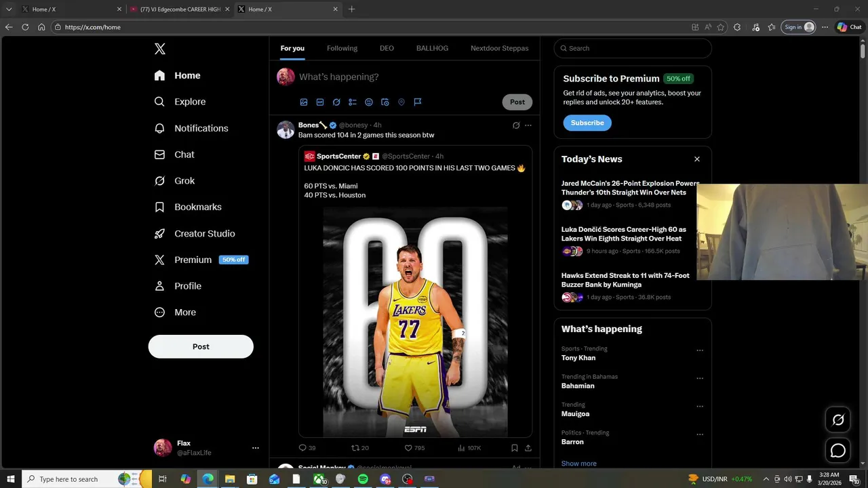Click the composer Post button
Screen dimensions: 868x488
(517, 102)
